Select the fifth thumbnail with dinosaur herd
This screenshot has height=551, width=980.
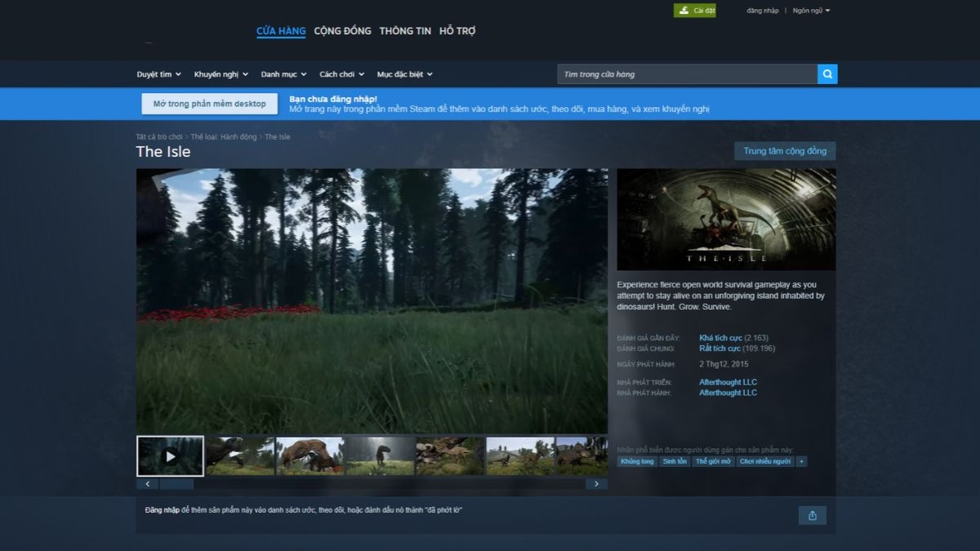pyautogui.click(x=450, y=456)
